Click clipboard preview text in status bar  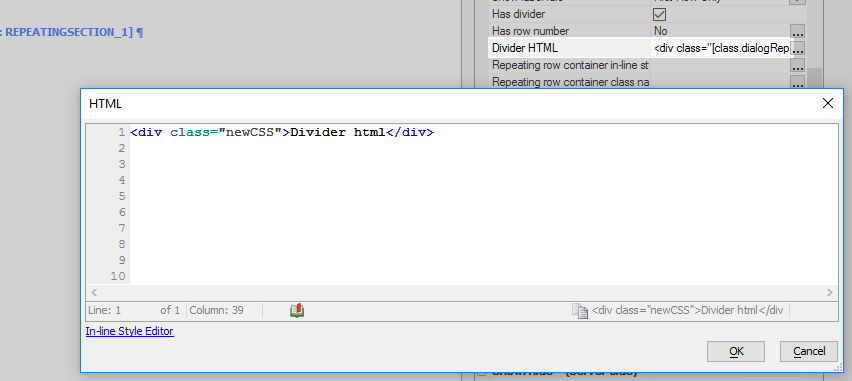tap(687, 310)
